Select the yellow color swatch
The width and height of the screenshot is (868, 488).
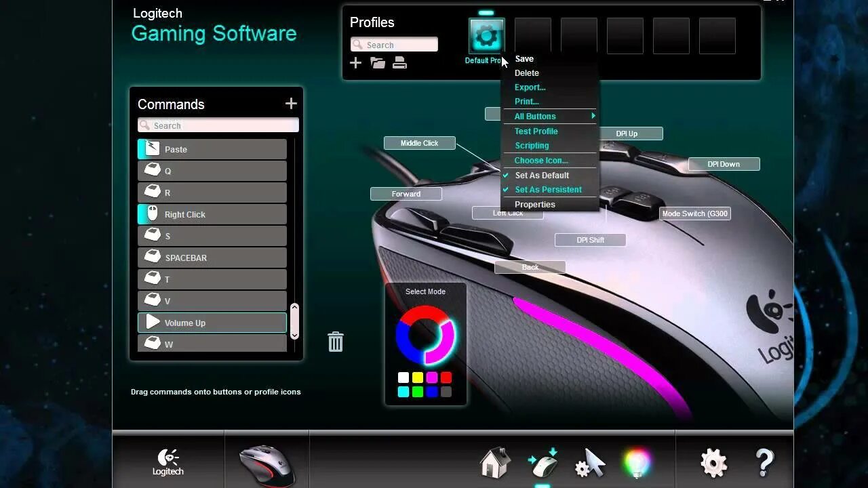pyautogui.click(x=418, y=378)
